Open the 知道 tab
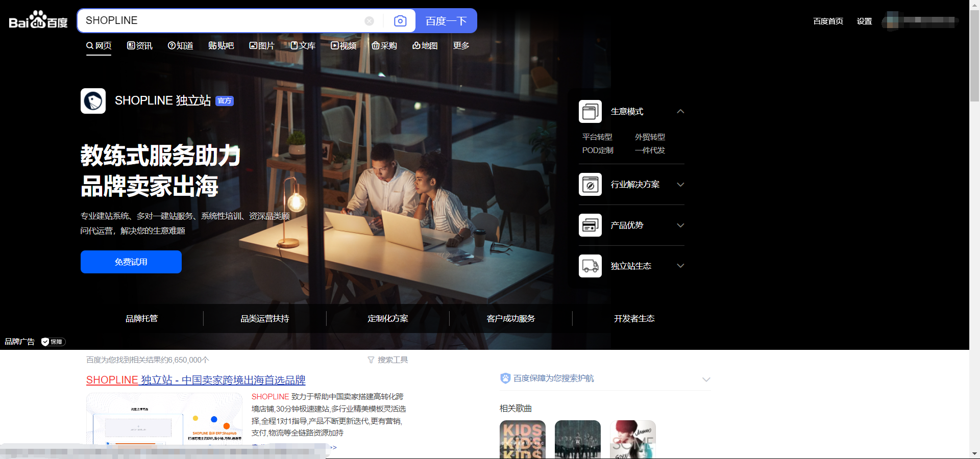980x459 pixels. click(180, 46)
